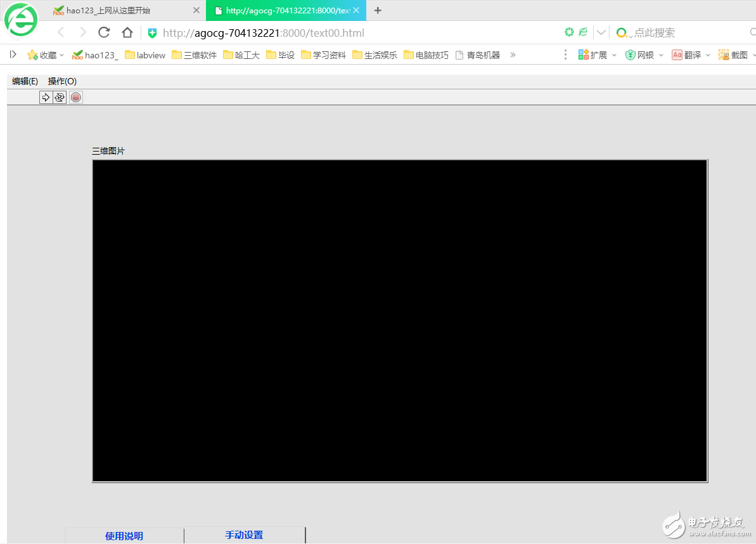
Task: Open the 生活娱乐 bookmark folder
Action: 375,55
